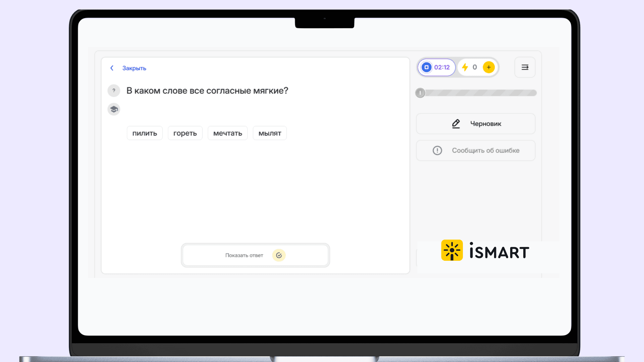Choose the answer мылят
This screenshot has height=362, width=644.
(270, 133)
